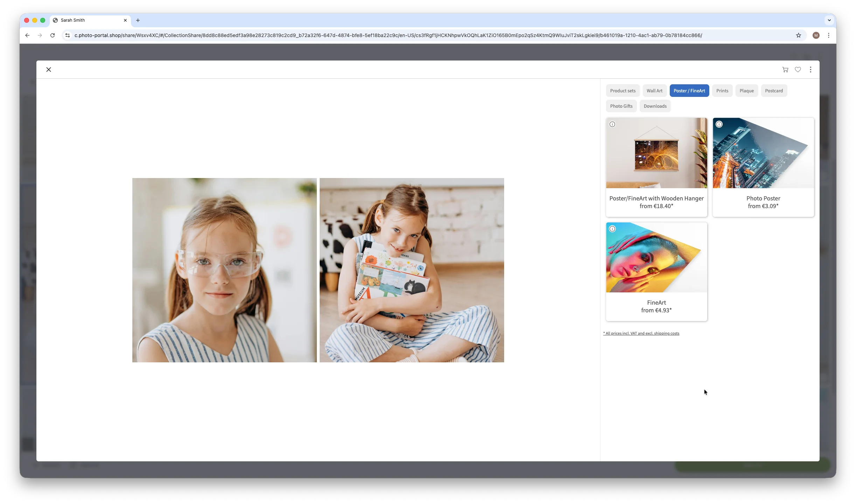The image size is (856, 504).
Task: Choose the Photo Poster product card
Action: [x=763, y=167]
